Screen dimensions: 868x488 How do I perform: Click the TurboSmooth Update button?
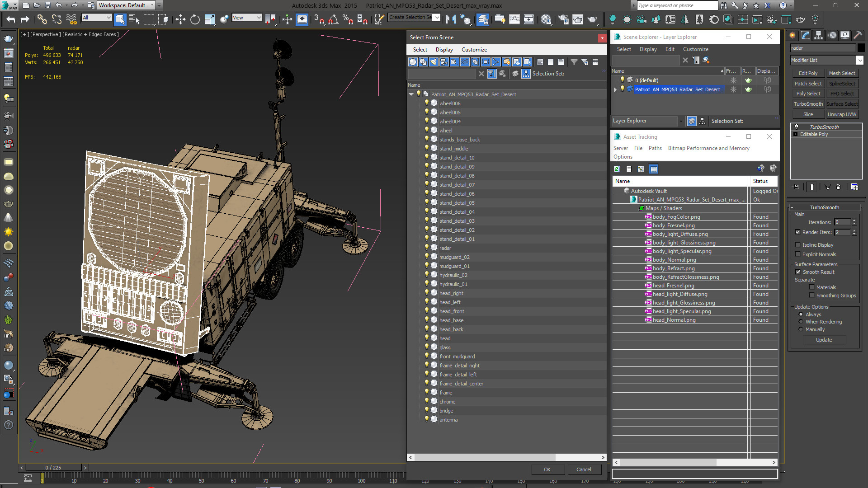(824, 340)
